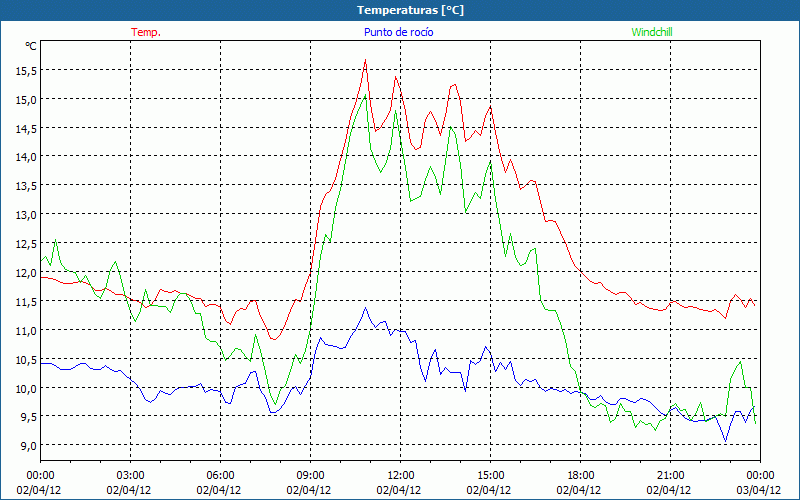The width and height of the screenshot is (800, 500).
Task: Click the 14,5 y-axis value
Action: [26, 129]
